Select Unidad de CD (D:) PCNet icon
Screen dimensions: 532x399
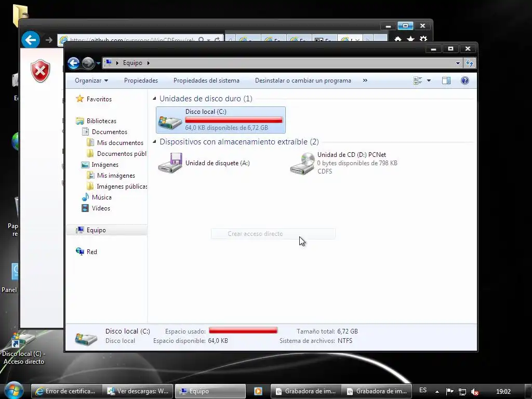coord(302,163)
